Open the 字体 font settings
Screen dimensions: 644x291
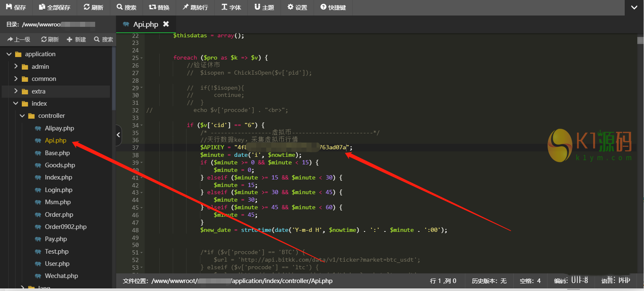click(225, 7)
